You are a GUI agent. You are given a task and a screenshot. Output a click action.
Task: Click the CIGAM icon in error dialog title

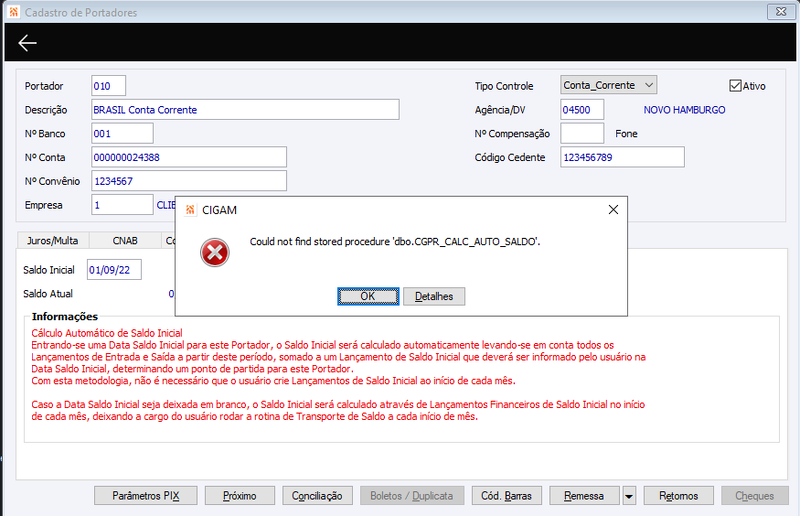click(x=190, y=210)
